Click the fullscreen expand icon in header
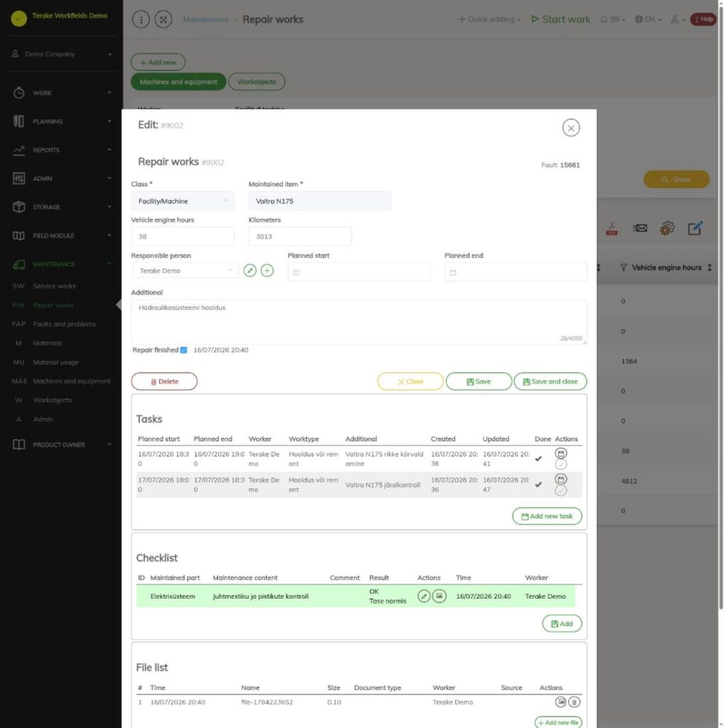 tap(163, 19)
